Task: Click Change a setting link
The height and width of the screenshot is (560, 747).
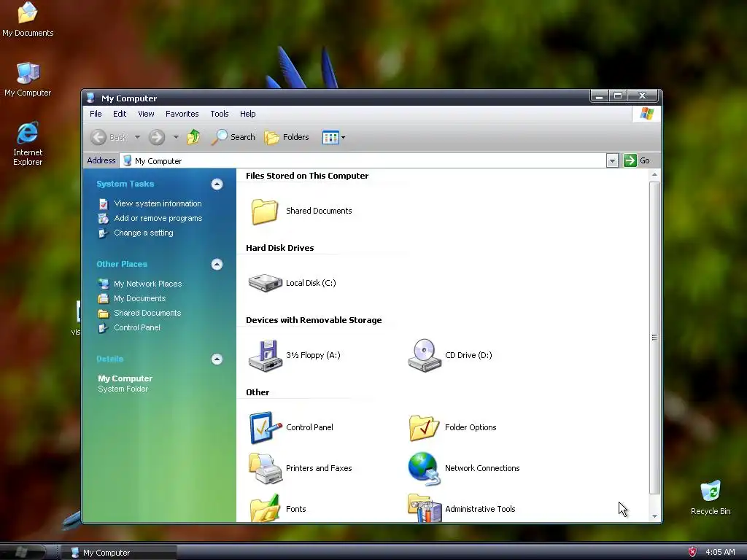Action: coord(144,233)
